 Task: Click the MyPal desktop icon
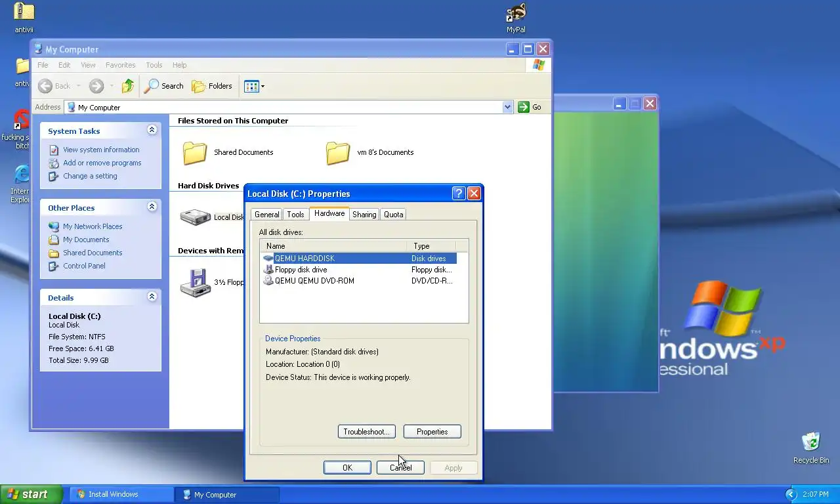click(516, 18)
